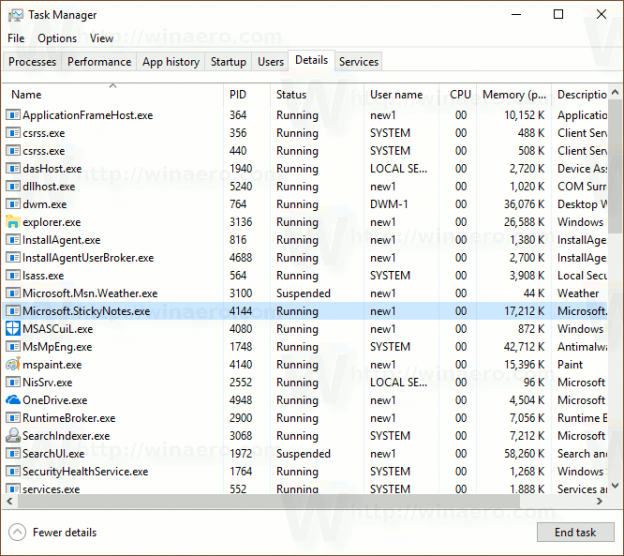Click the csrss.exe icon with PID 440
This screenshot has height=556, width=624.
click(13, 151)
